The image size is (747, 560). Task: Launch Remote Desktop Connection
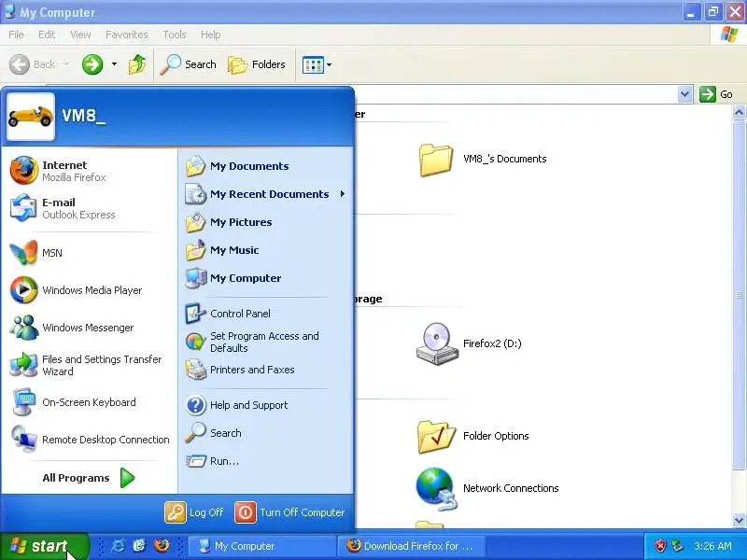[x=89, y=440]
